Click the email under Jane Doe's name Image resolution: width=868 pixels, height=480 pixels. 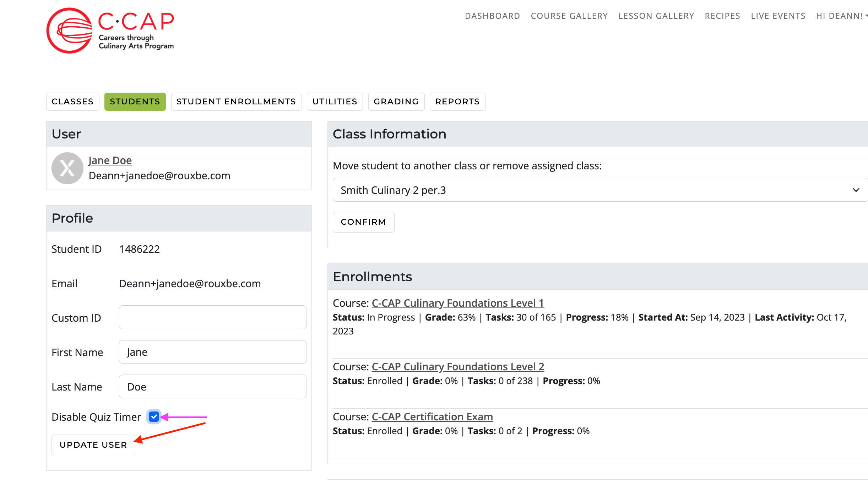(159, 175)
